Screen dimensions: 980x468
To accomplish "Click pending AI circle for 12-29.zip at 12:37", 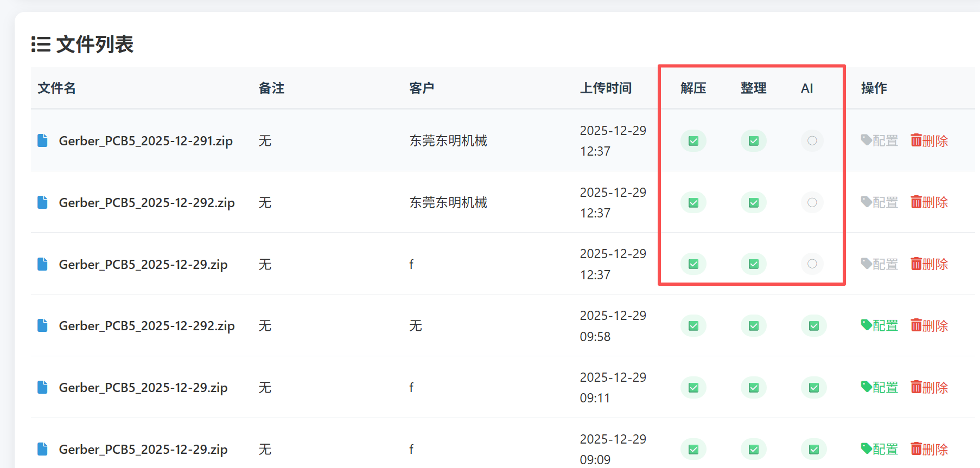I will [x=812, y=264].
